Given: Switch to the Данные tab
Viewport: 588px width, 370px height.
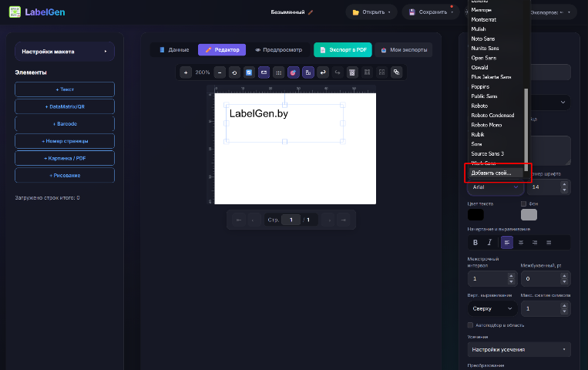Looking at the screenshot, I should point(174,49).
